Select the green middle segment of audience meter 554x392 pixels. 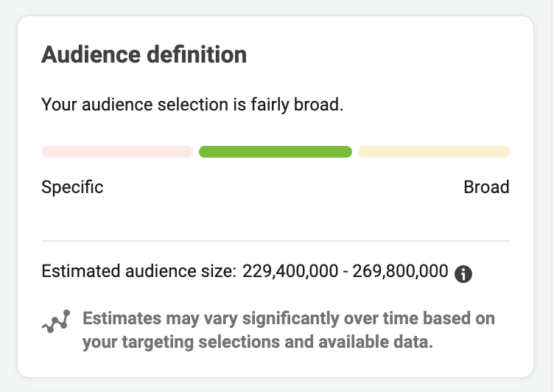pos(276,152)
